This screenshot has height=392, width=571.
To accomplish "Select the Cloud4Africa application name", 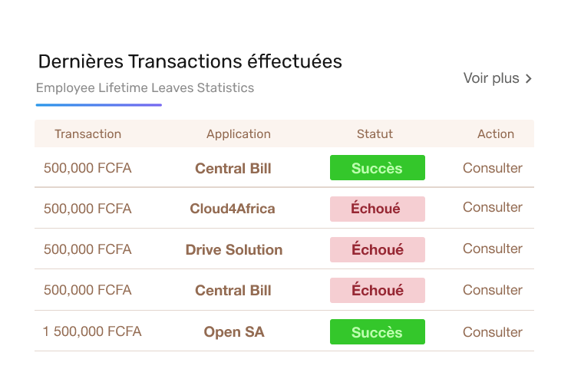I will tap(233, 209).
